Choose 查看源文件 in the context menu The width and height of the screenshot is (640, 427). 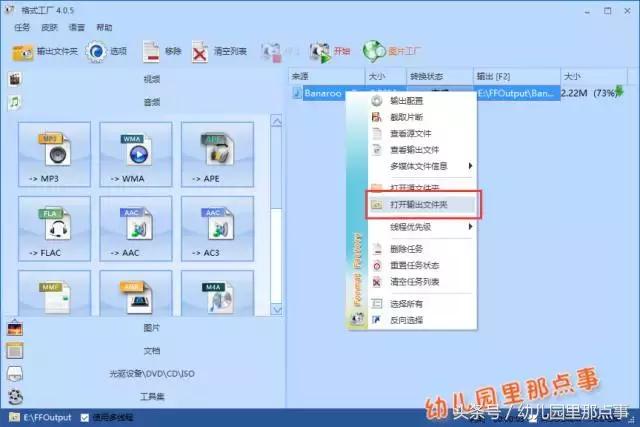(421, 133)
